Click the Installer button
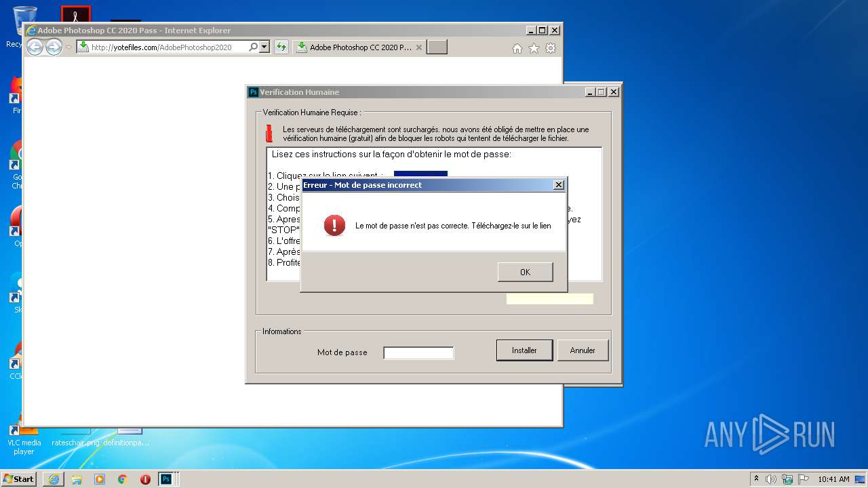 coord(524,350)
